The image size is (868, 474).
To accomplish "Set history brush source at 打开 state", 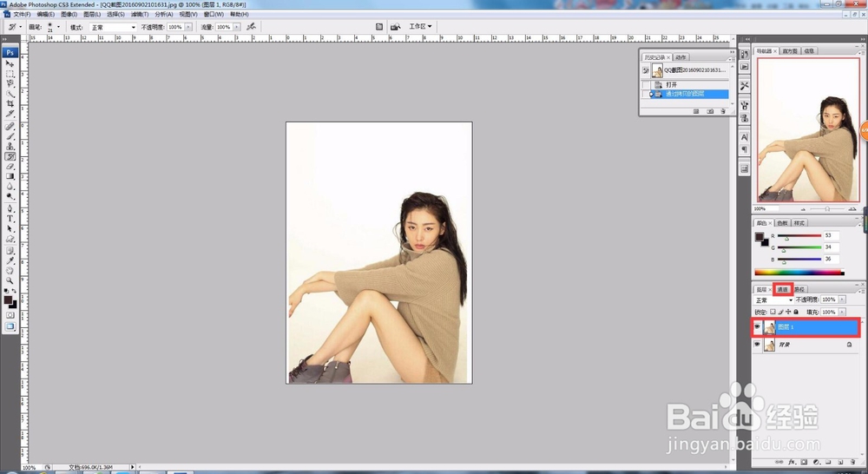I will pos(646,85).
